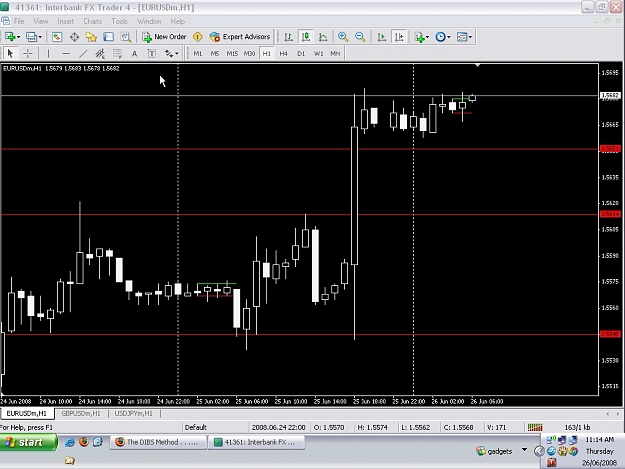625x469 pixels.
Task: Select the Text Label tool
Action: (x=151, y=53)
